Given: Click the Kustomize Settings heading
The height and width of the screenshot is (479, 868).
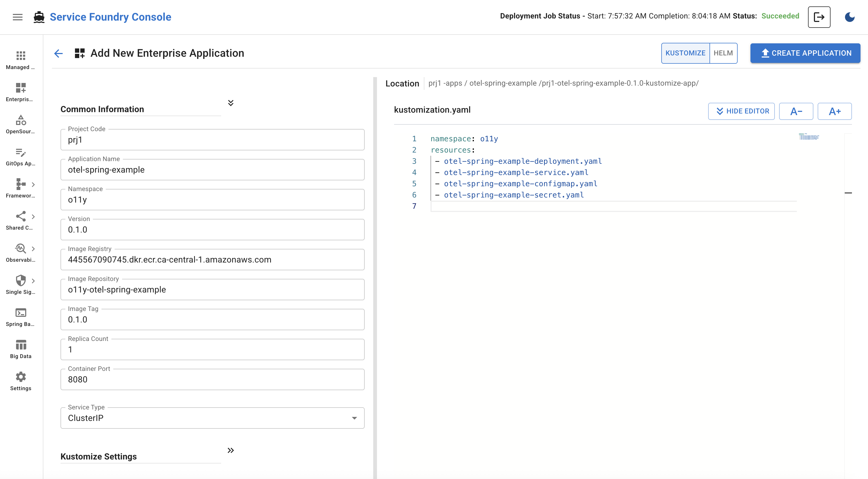Looking at the screenshot, I should point(98,457).
